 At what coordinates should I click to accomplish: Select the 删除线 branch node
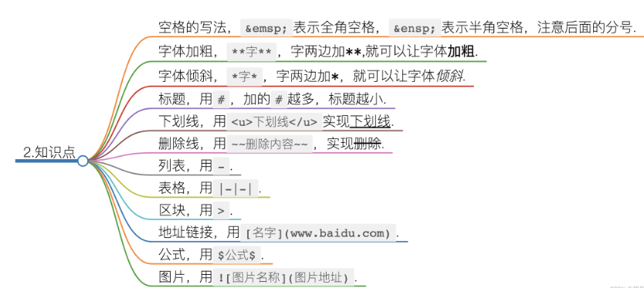[271, 144]
